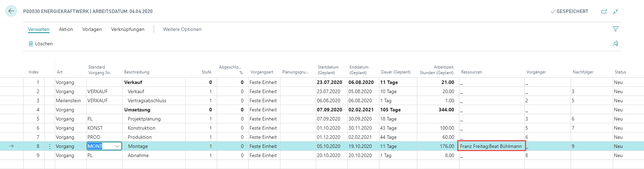The height and width of the screenshot is (169, 644).
Task: Click the 43 Tage duration cell
Action: pos(398,128)
